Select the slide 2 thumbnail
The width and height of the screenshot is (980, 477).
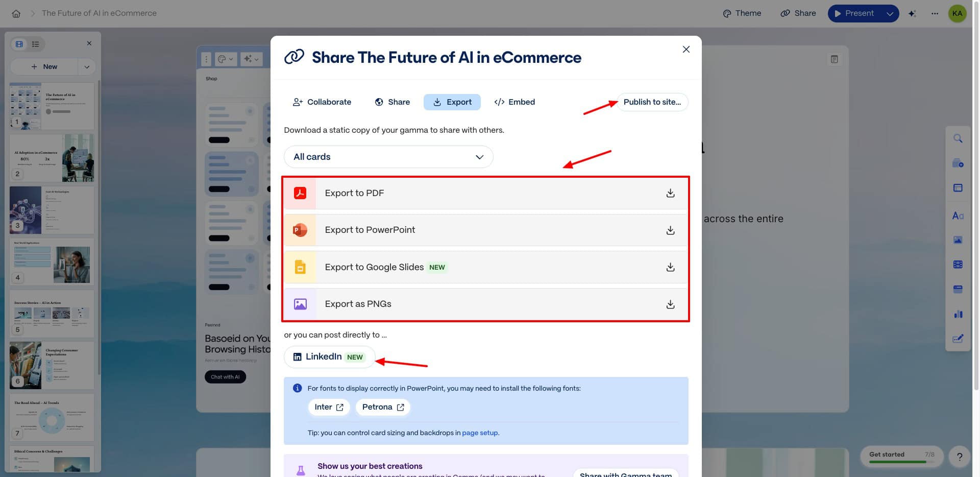[x=52, y=158]
